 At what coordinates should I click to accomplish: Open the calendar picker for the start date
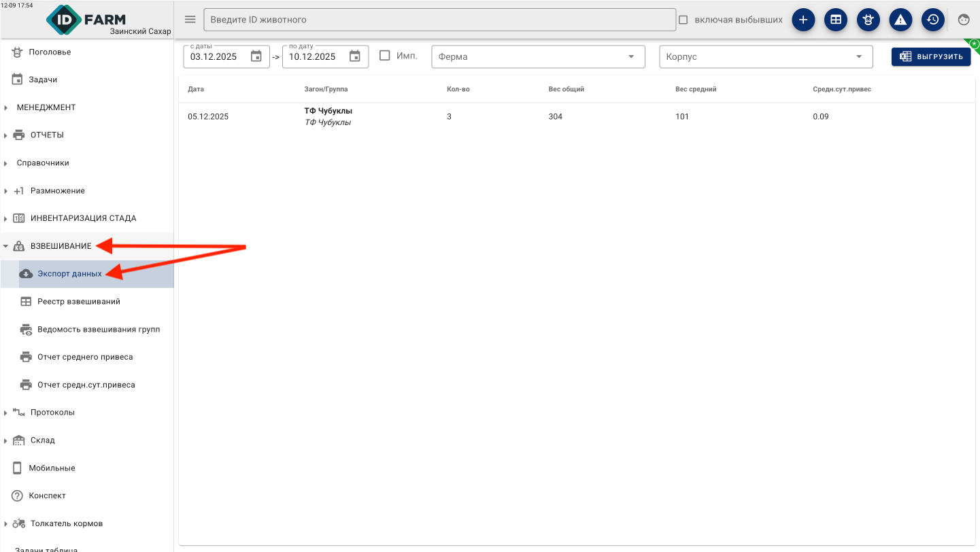click(x=256, y=56)
